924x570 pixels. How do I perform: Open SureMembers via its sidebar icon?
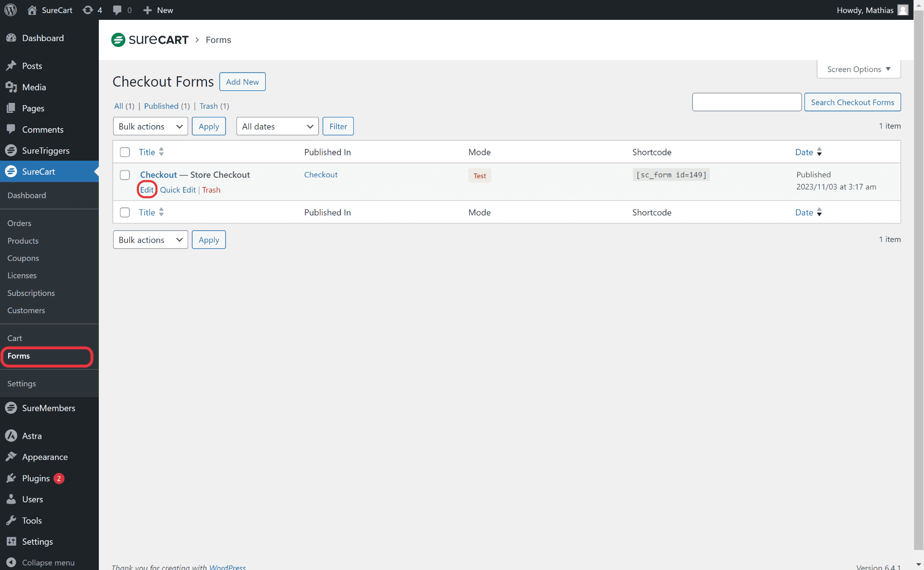(x=11, y=408)
